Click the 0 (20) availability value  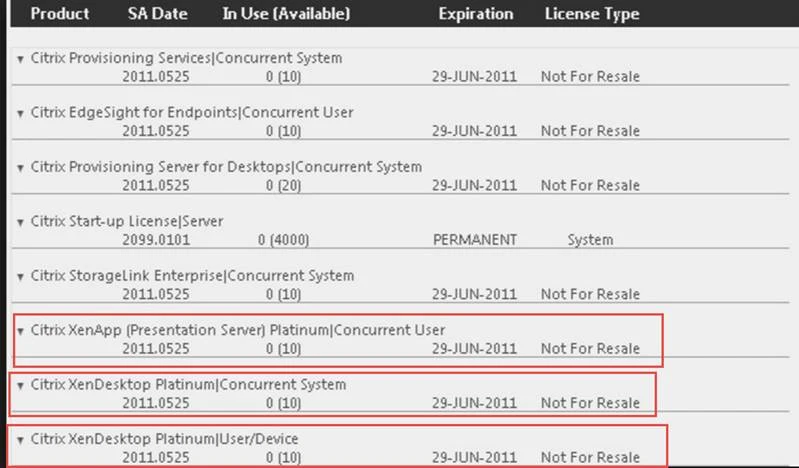pyautogui.click(x=283, y=185)
